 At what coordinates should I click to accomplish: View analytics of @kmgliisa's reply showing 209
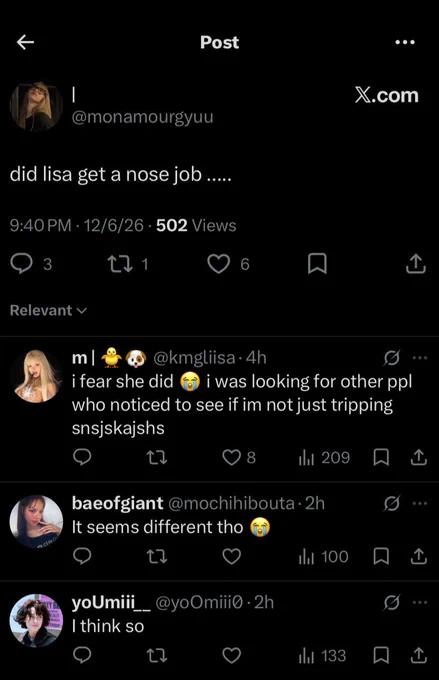pos(324,458)
